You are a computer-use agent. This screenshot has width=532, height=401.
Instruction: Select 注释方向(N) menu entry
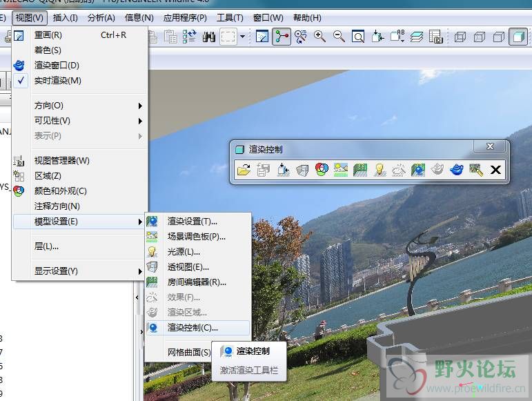80,206
